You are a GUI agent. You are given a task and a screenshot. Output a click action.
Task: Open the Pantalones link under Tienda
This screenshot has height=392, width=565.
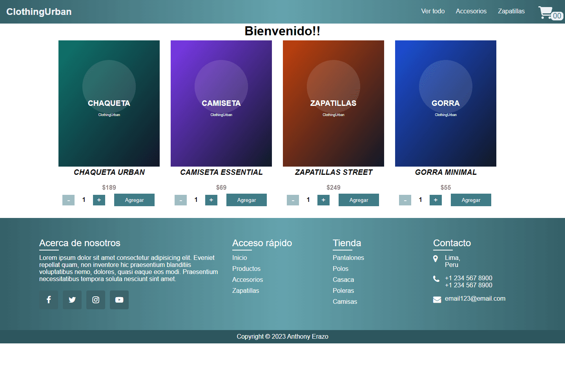pyautogui.click(x=348, y=258)
